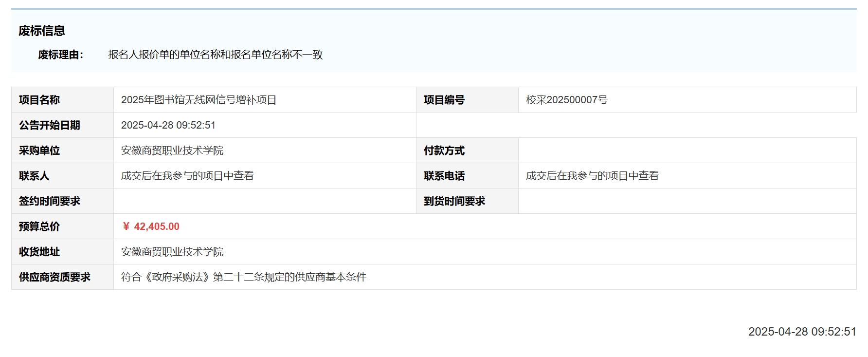Click the contact person value next to 联系人

tap(187, 176)
